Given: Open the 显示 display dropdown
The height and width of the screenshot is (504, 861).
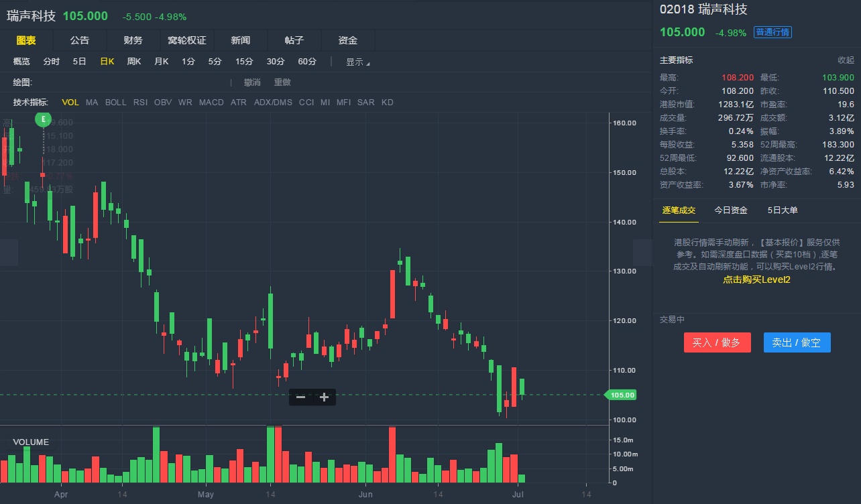Looking at the screenshot, I should [357, 62].
